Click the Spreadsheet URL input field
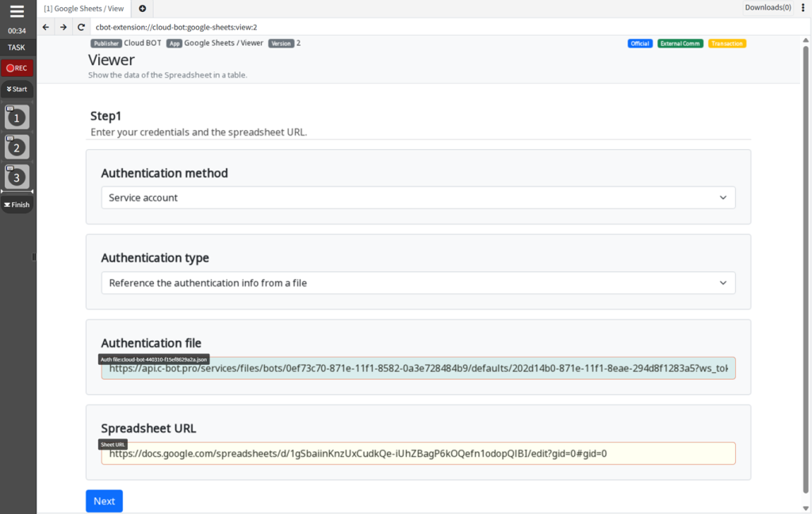 coord(419,454)
